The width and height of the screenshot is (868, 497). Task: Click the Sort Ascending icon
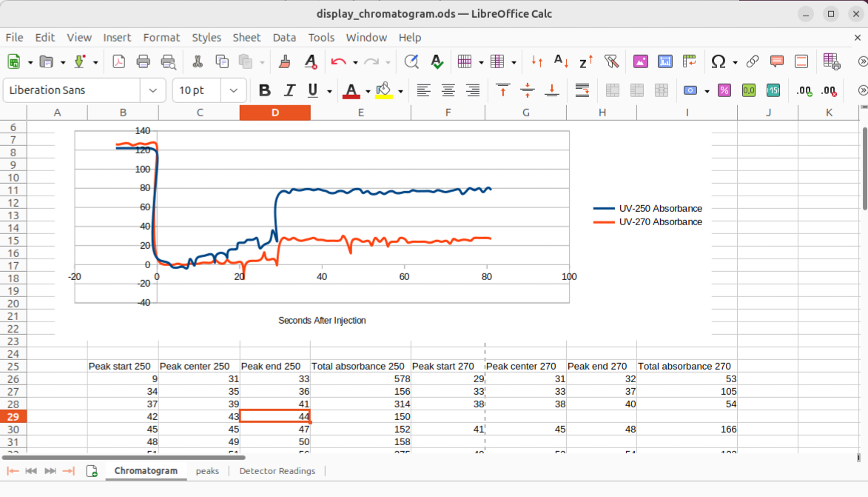pos(561,62)
